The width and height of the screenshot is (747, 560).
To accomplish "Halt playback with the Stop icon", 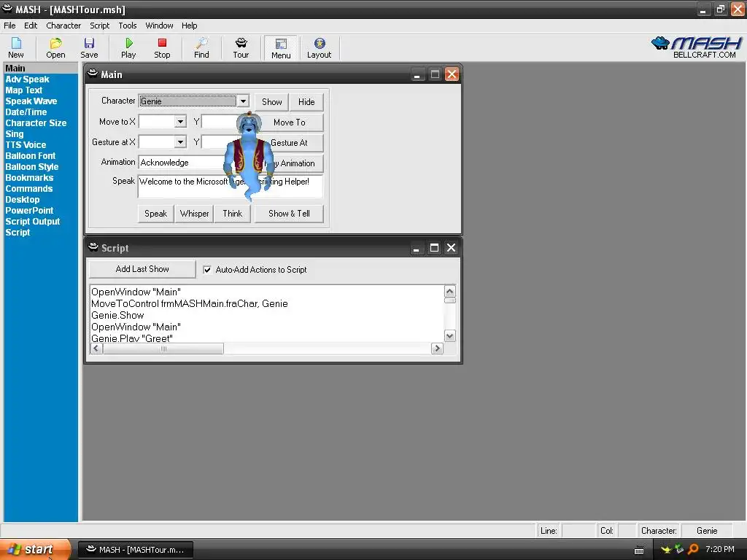I will (x=162, y=47).
